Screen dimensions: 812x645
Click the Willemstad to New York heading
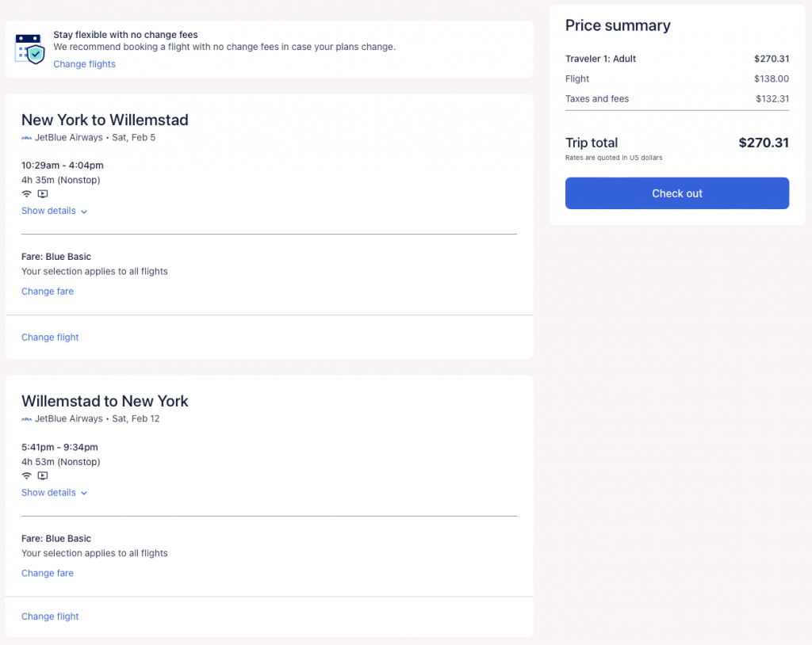(x=105, y=401)
